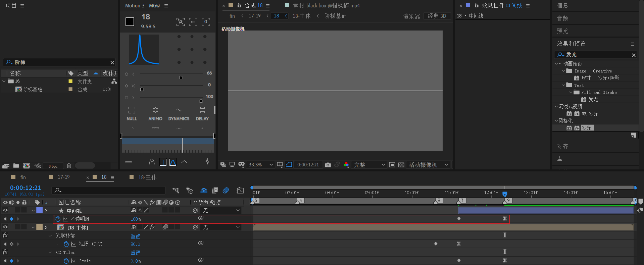Open the 对齐 panel
Image resolution: width=644 pixels, height=265 pixels.
pos(562,146)
